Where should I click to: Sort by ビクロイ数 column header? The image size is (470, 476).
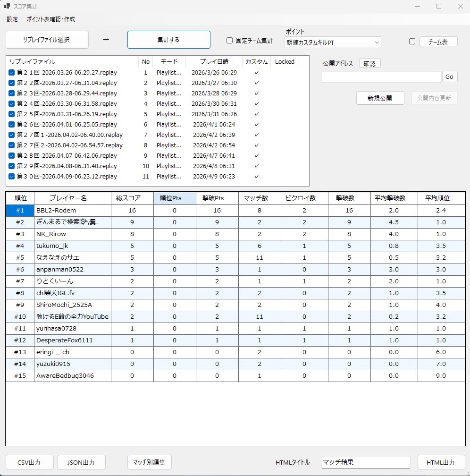pos(304,198)
